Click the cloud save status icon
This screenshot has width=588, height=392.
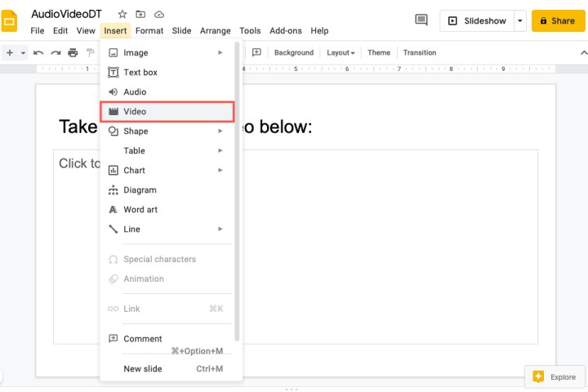159,14
